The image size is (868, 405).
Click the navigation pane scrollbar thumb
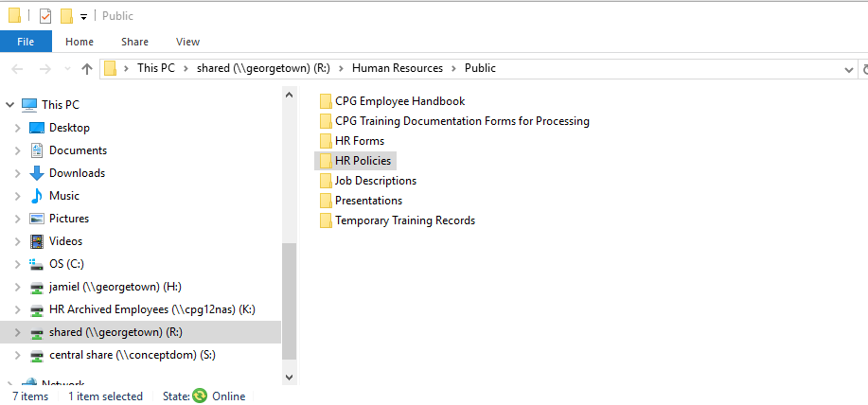289,302
